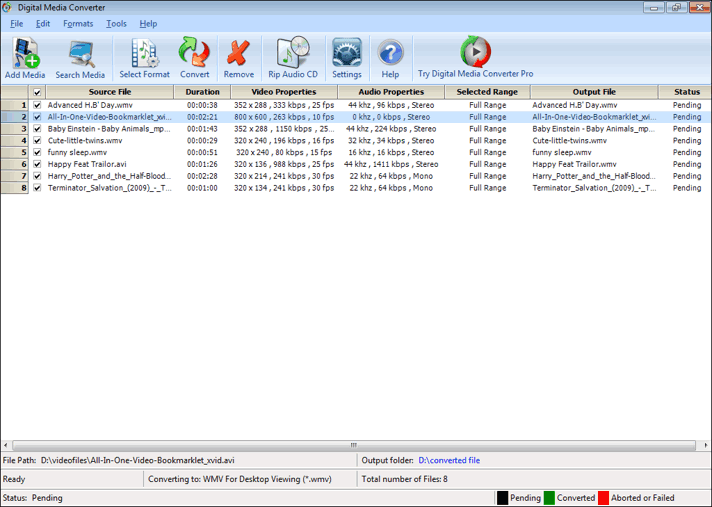Toggle the select-all checkbox in header
The height and width of the screenshot is (507, 712).
click(38, 92)
